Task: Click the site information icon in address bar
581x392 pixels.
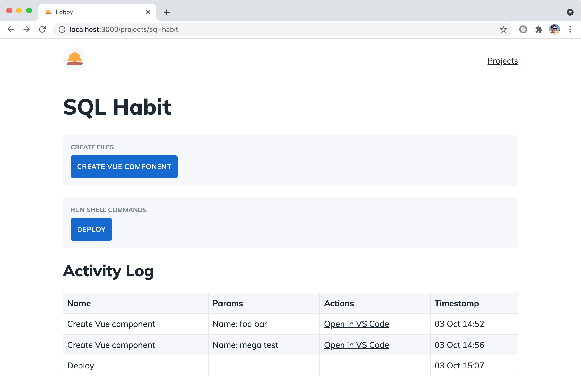Action: (x=61, y=29)
